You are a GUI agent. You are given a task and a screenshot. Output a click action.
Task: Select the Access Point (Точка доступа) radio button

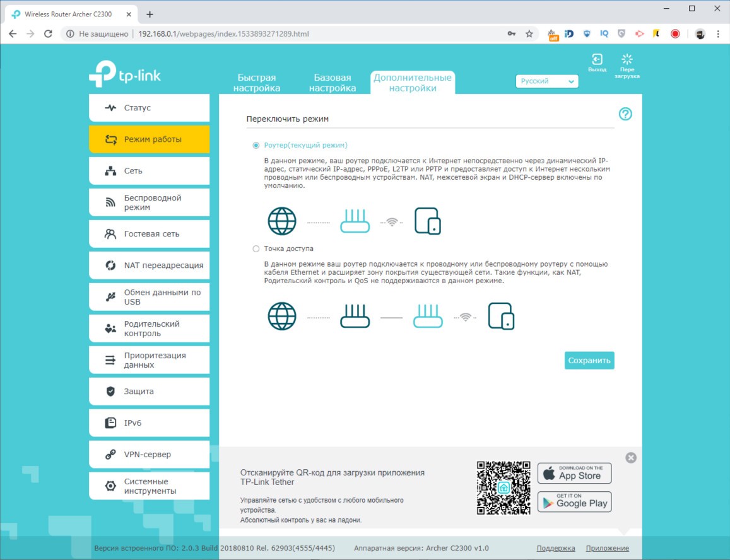(256, 248)
